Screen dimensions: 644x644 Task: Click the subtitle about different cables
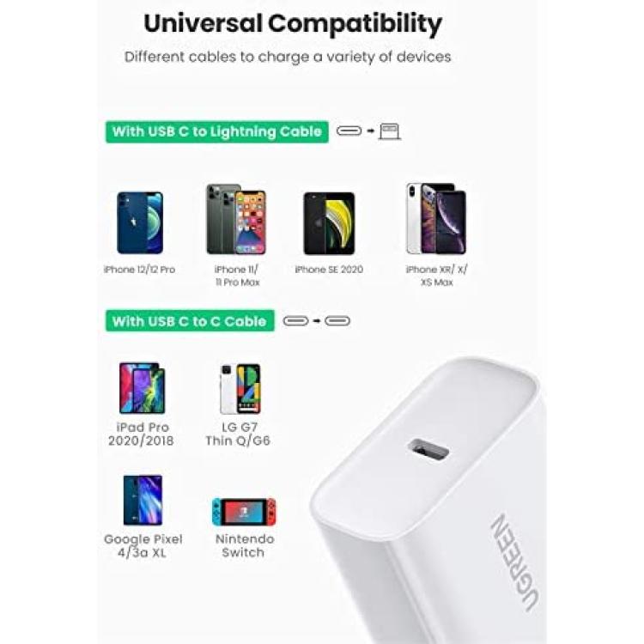tap(288, 57)
